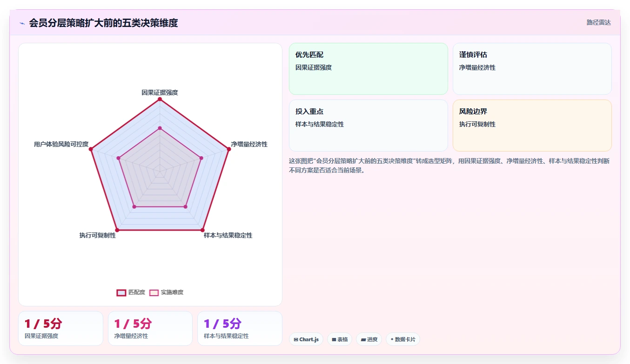Click the 样本与结果稳定性 radar axis label
The image size is (630, 364).
pos(228,235)
